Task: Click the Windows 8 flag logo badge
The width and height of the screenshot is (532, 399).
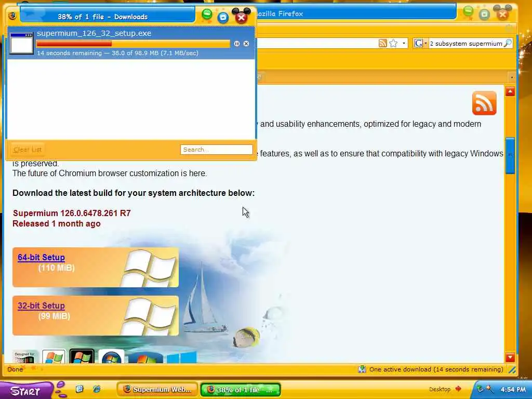Action: click(145, 358)
